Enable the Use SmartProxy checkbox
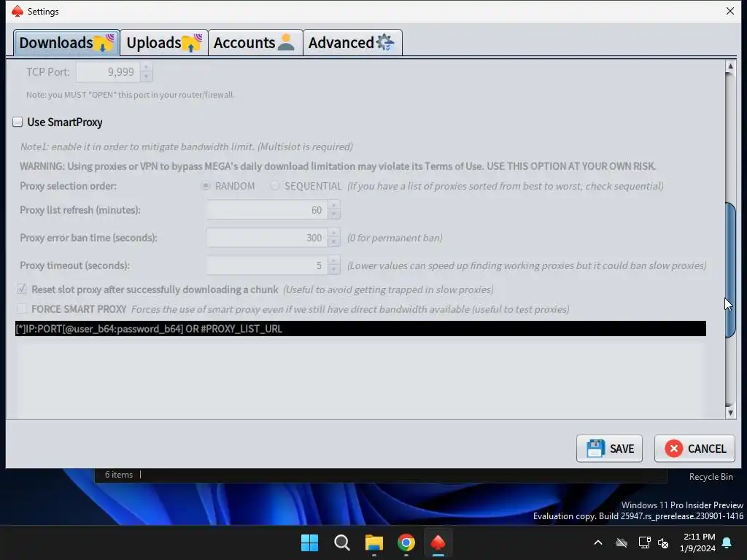 [x=18, y=122]
